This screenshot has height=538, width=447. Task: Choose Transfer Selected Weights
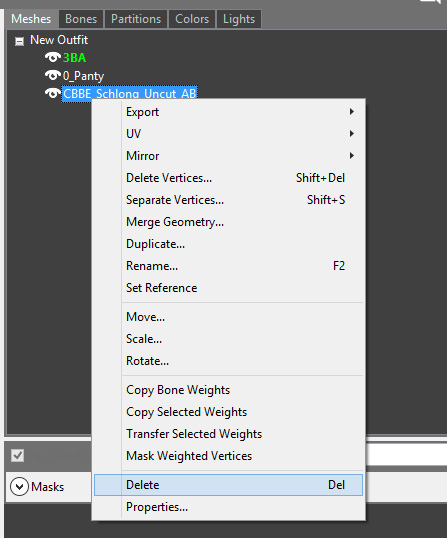click(228, 434)
